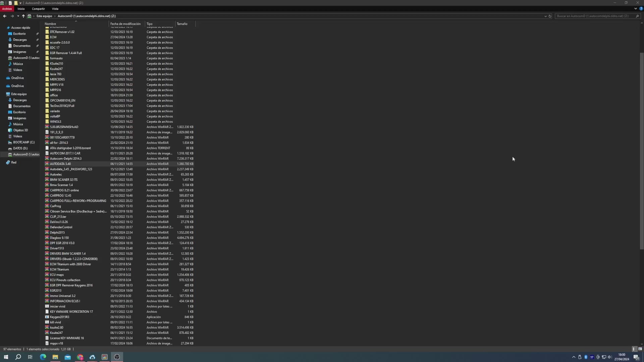This screenshot has height=362, width=644.
Task: Go back with the Back arrow
Action: tap(5, 16)
